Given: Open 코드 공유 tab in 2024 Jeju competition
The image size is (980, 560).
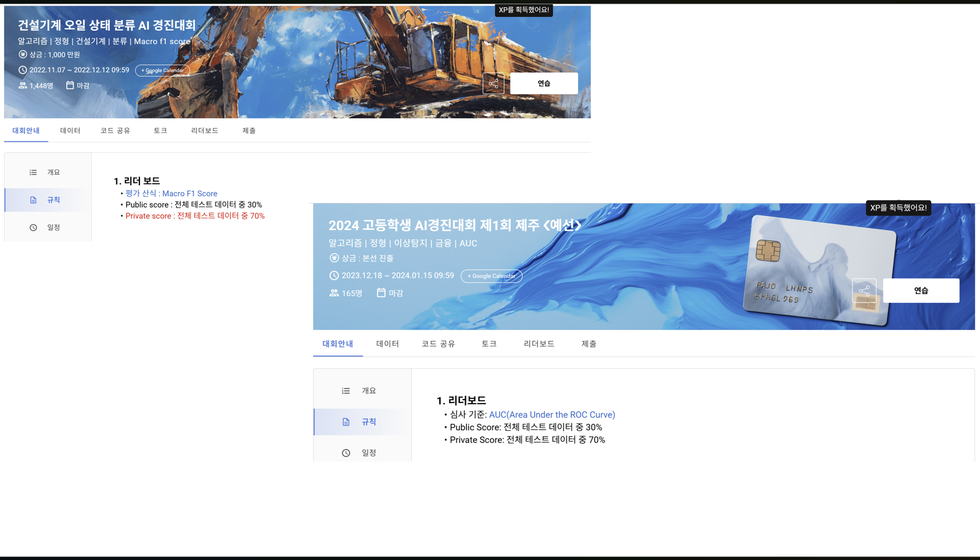Looking at the screenshot, I should click(x=438, y=343).
